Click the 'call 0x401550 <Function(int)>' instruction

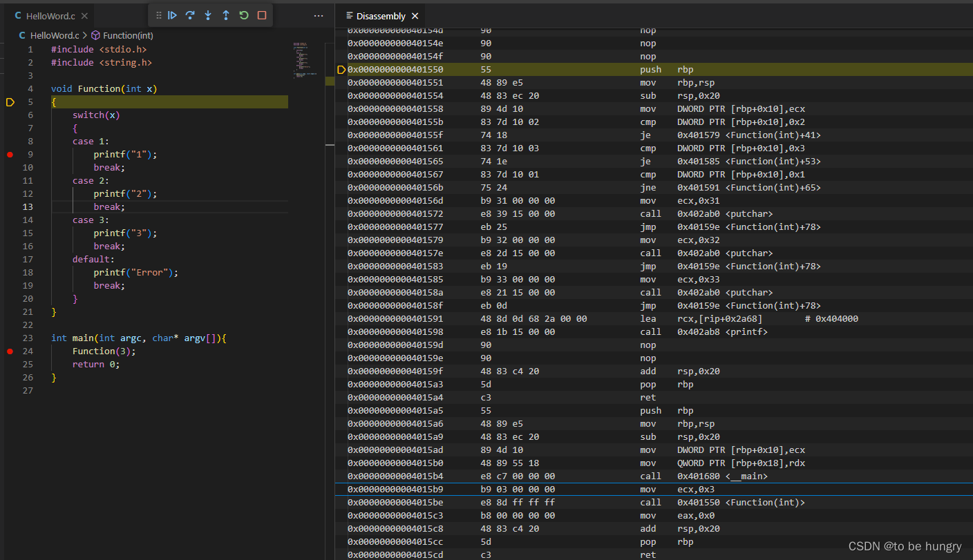722,503
